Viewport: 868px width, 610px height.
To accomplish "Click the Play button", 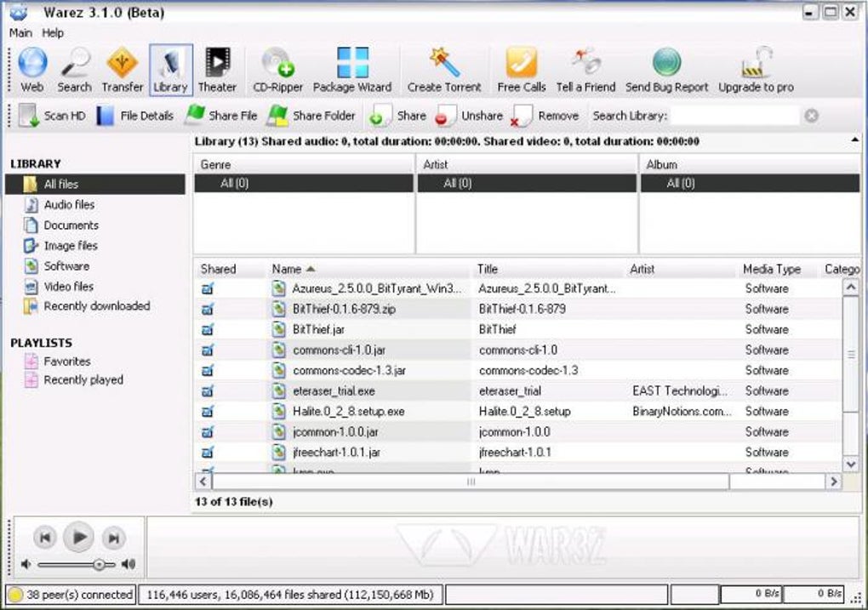I will click(x=78, y=537).
